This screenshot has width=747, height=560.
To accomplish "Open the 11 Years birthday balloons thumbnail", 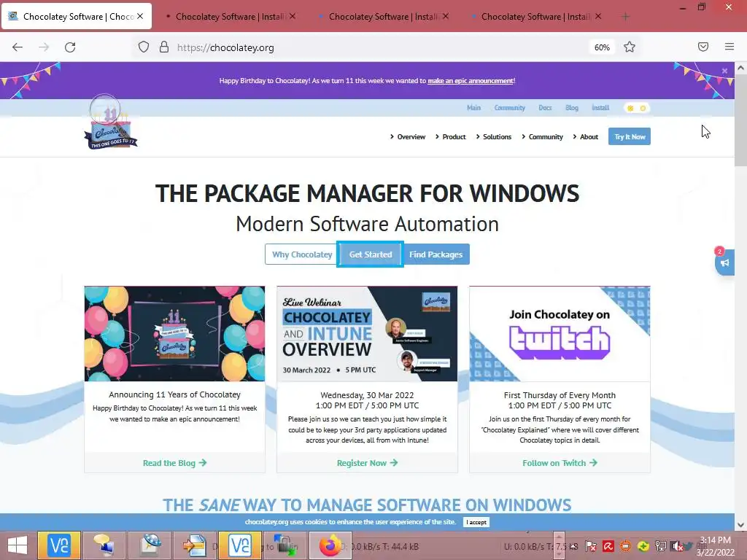I will (174, 334).
